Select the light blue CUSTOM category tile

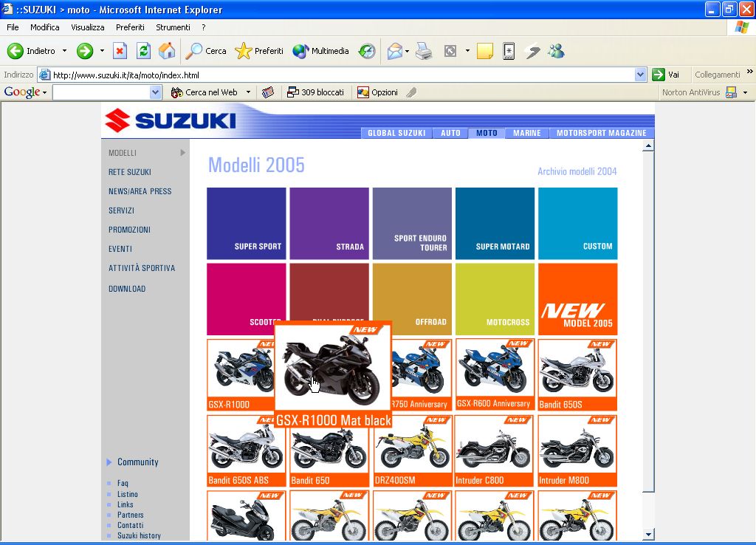tap(577, 224)
